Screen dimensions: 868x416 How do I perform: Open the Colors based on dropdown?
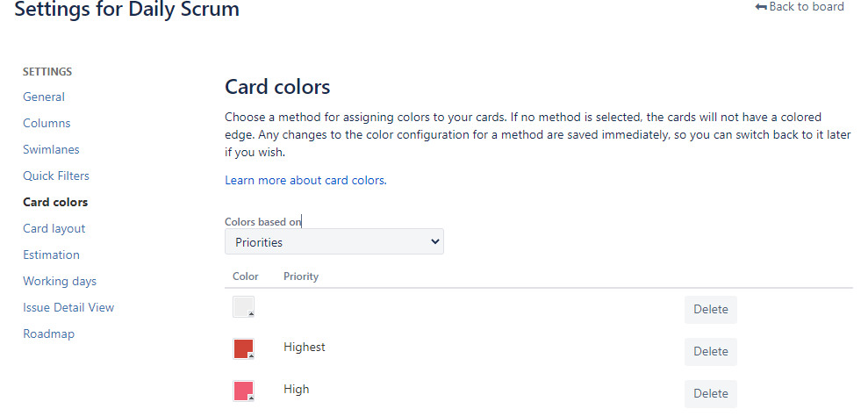[334, 241]
